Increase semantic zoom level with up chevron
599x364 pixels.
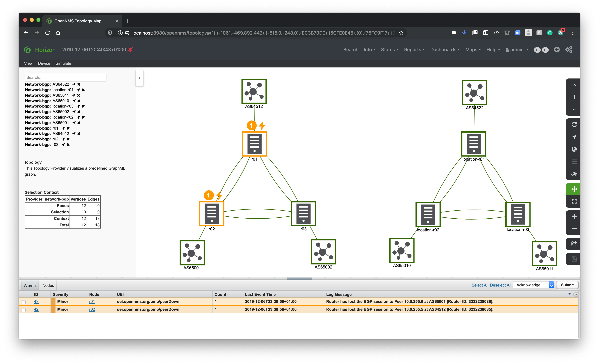point(574,85)
